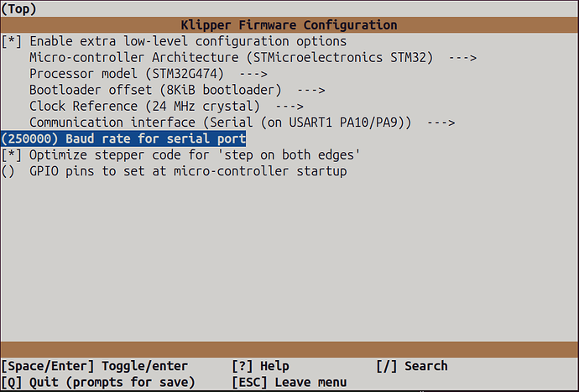The height and width of the screenshot is (392, 579).
Task: Open Clock Reference arrow (24 MHz crystal)
Action: pos(288,106)
